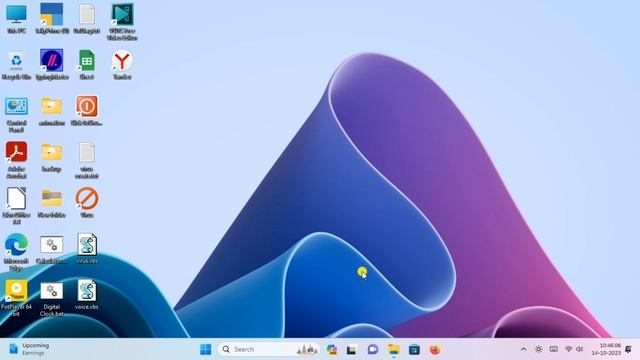The height and width of the screenshot is (360, 640).
Task: Select the orange prohibition-sign shortcut
Action: click(x=87, y=202)
